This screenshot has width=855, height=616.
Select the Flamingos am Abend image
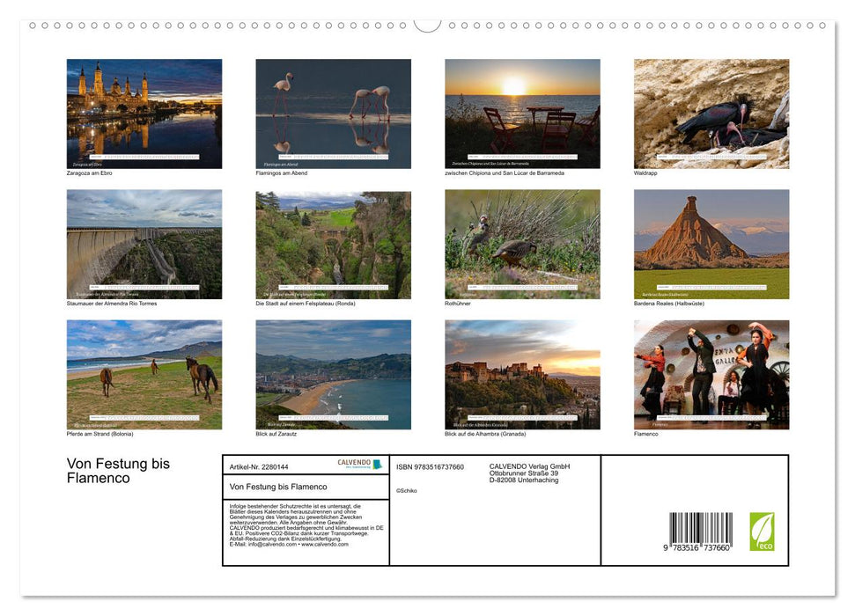[x=333, y=114]
